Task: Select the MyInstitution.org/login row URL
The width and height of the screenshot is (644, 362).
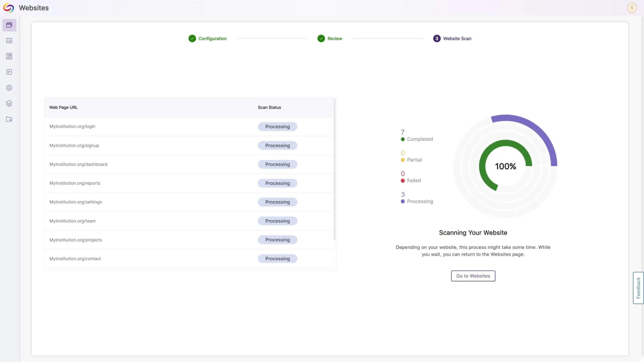Action: [x=72, y=126]
